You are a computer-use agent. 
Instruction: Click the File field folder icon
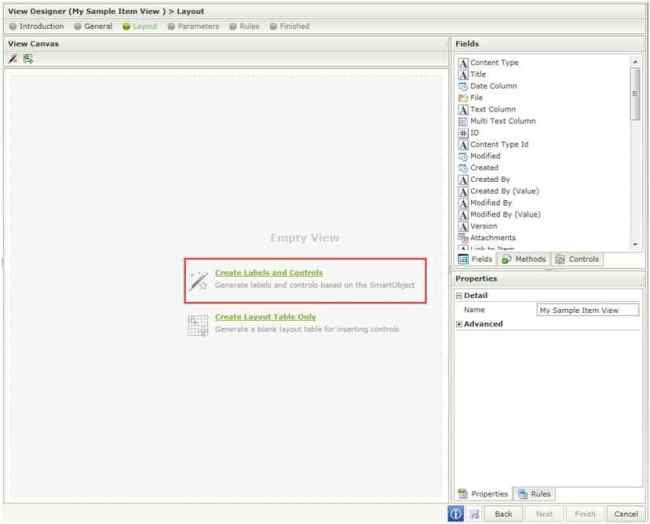point(463,98)
